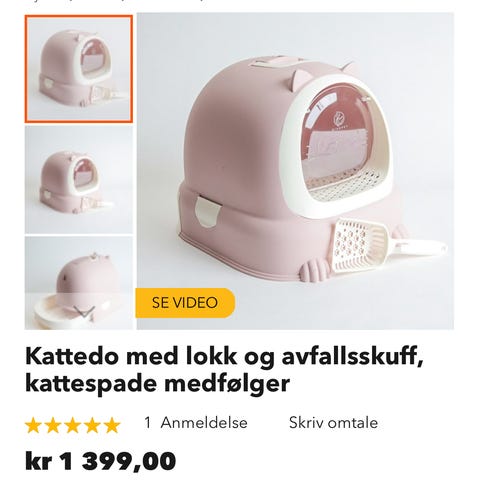Click the fifth yellow rating star
This screenshot has width=480, height=480.
[x=113, y=425]
